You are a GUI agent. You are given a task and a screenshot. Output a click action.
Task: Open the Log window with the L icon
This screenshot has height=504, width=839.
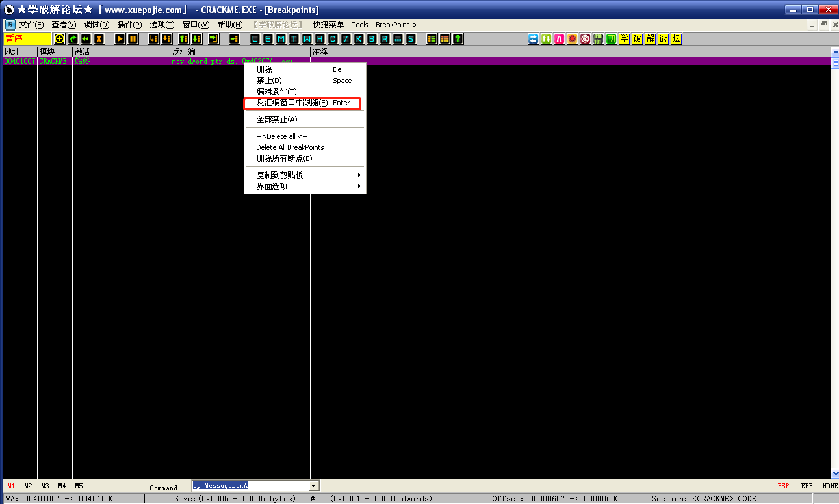pyautogui.click(x=255, y=39)
